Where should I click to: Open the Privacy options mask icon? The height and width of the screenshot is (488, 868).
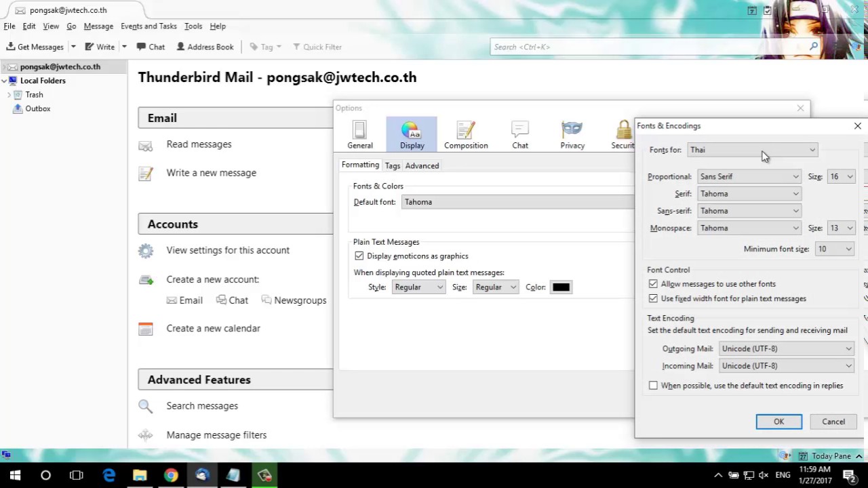coord(572,134)
